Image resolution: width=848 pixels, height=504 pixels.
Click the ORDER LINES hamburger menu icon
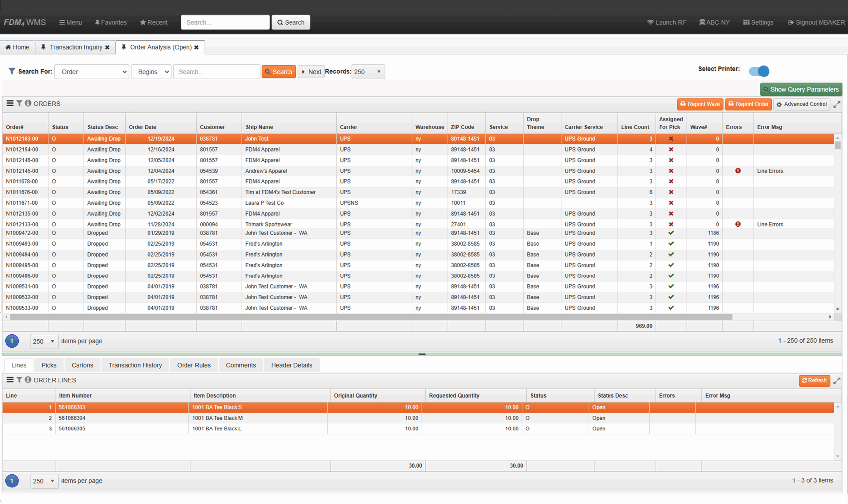tap(10, 380)
